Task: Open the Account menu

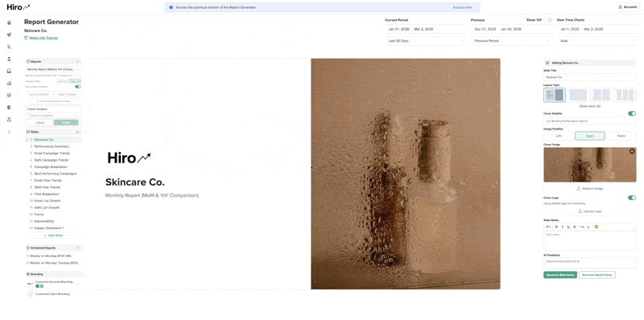Action: (x=628, y=7)
